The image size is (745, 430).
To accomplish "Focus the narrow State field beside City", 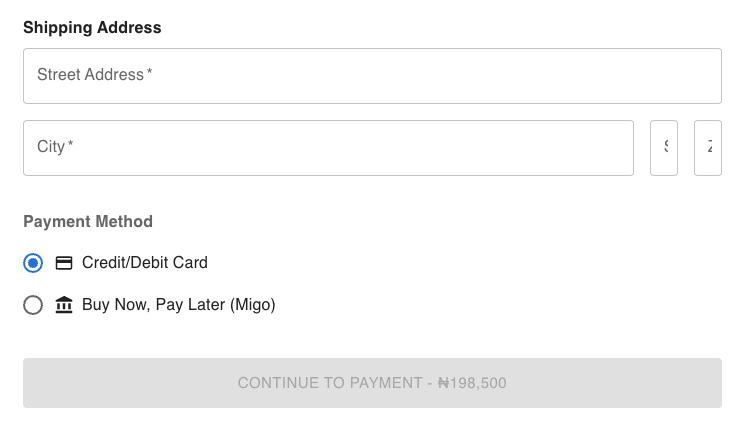I will (x=664, y=148).
